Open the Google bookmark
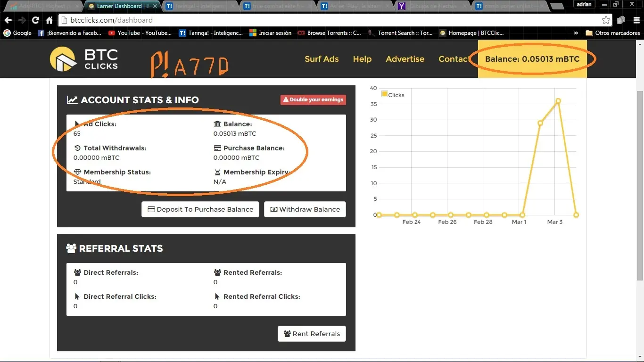 (x=17, y=33)
